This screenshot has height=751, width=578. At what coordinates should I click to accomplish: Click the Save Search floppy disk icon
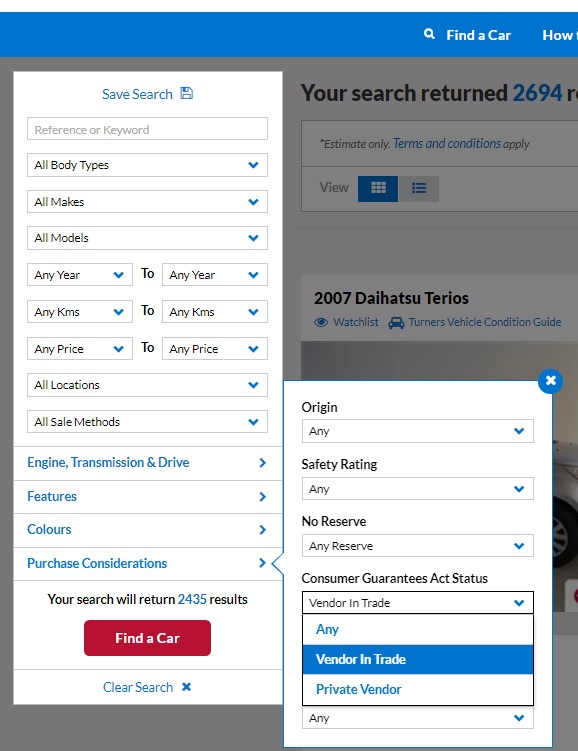coord(186,93)
